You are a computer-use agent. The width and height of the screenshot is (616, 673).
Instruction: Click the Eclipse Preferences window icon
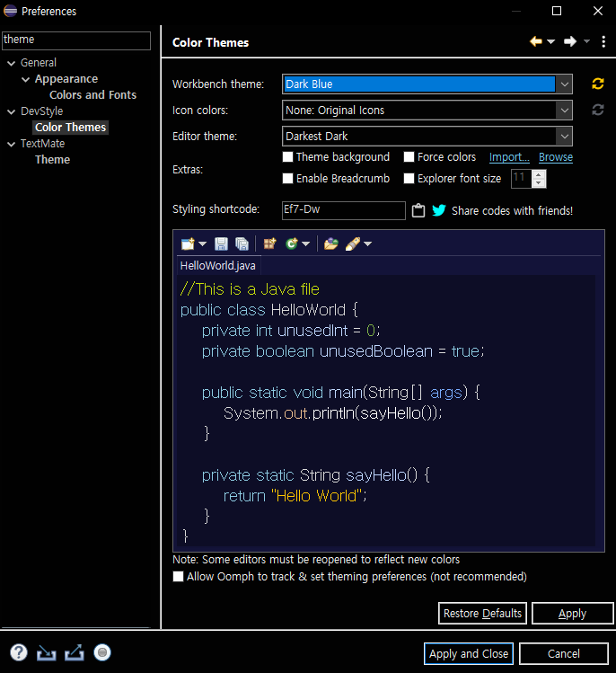[10, 11]
